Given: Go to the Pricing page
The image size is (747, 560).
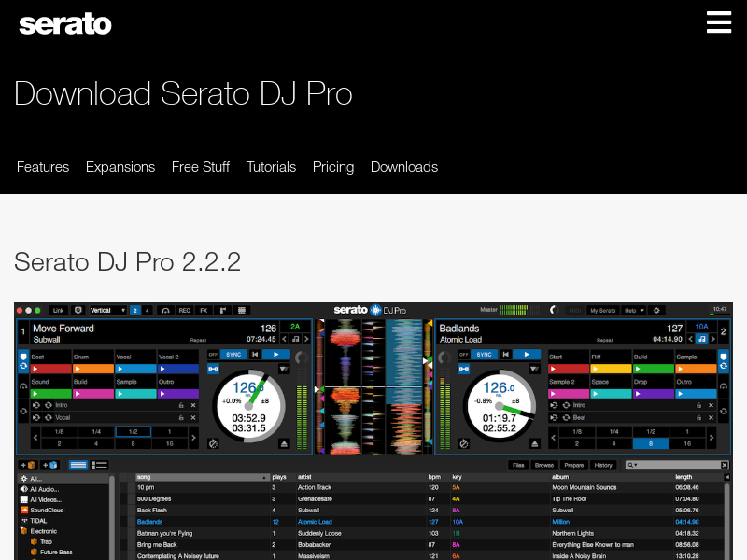Looking at the screenshot, I should tap(333, 167).
